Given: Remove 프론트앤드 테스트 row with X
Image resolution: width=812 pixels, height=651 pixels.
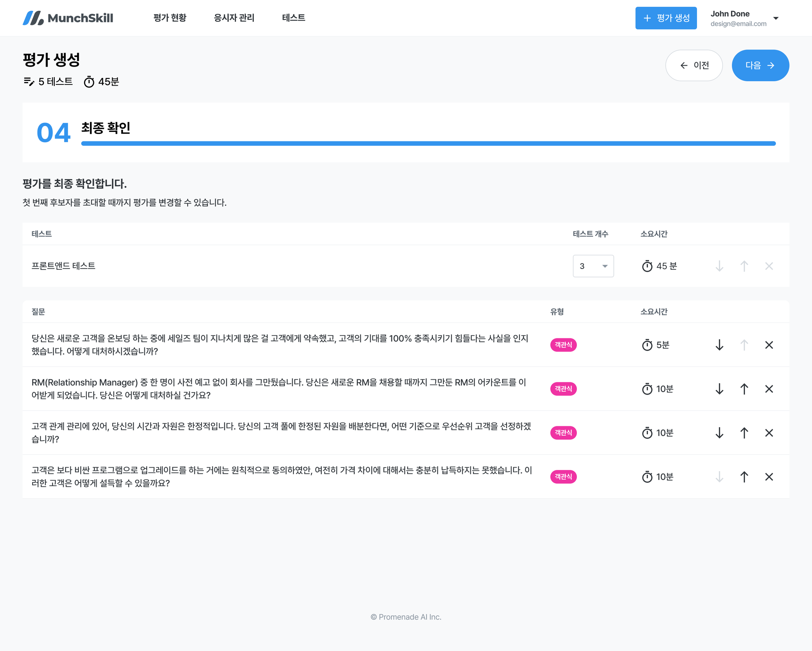Looking at the screenshot, I should click(769, 266).
